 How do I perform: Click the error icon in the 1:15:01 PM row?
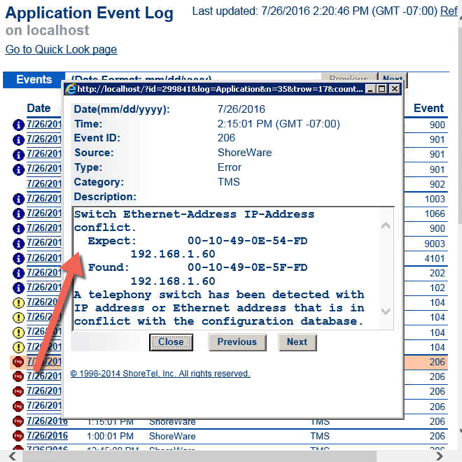[x=18, y=421]
